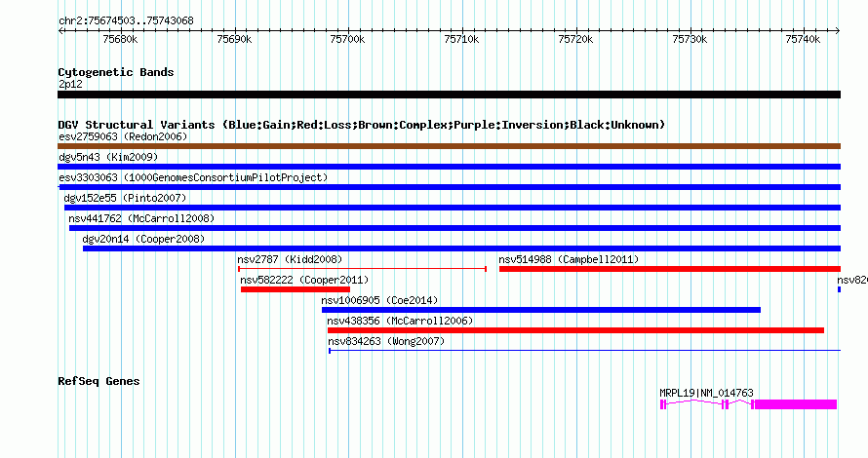Click the left arrowhead of the ruler
This screenshot has width=868, height=458.
point(59,31)
